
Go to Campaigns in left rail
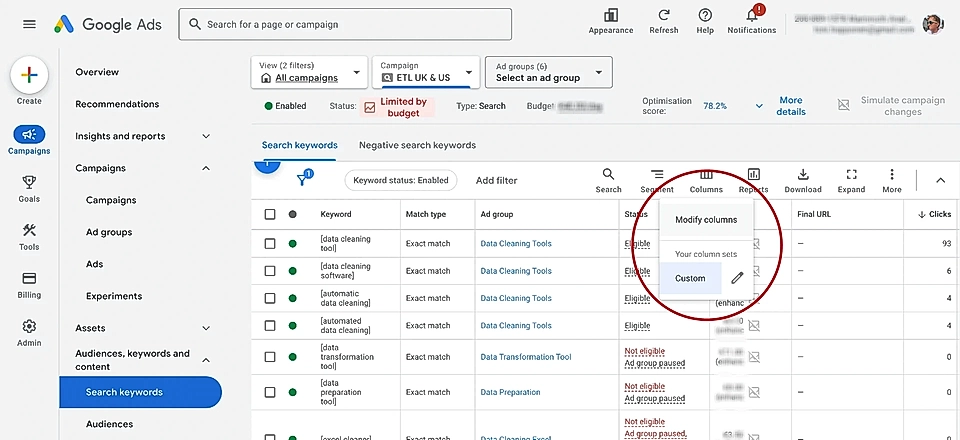pos(29,140)
